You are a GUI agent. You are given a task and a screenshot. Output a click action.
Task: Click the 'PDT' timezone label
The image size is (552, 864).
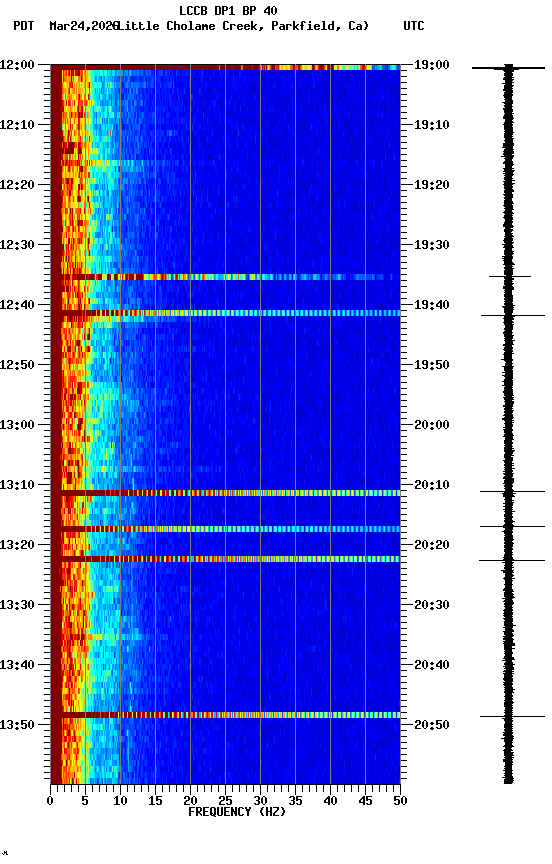[24, 26]
